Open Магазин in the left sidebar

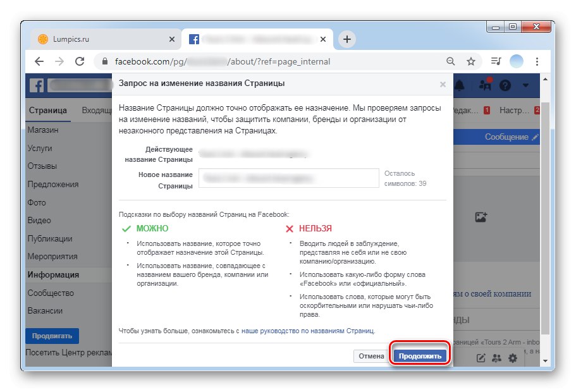coord(43,130)
